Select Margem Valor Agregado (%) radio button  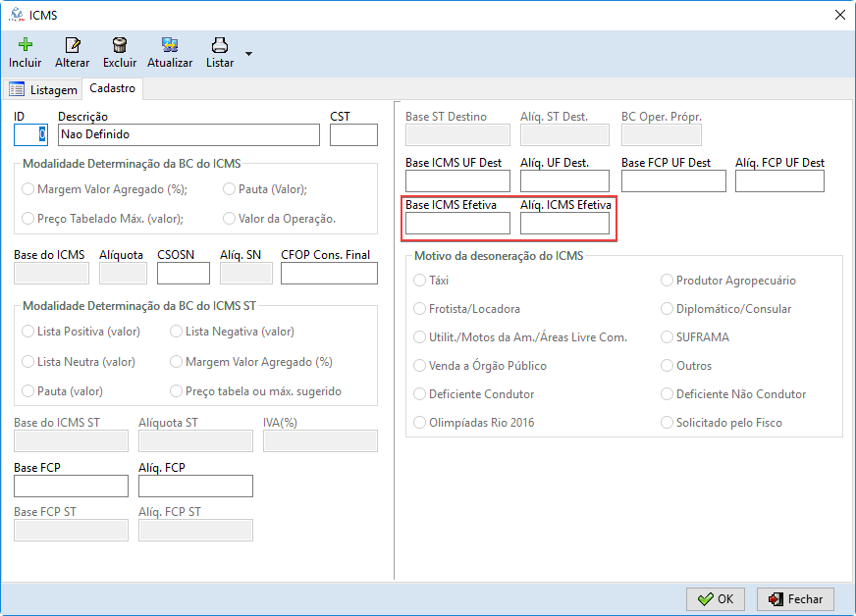pos(28,189)
